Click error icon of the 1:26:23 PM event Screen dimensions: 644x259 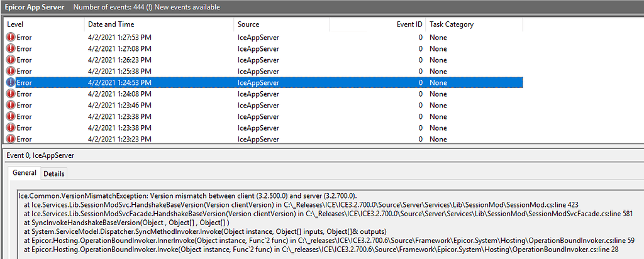11,60
